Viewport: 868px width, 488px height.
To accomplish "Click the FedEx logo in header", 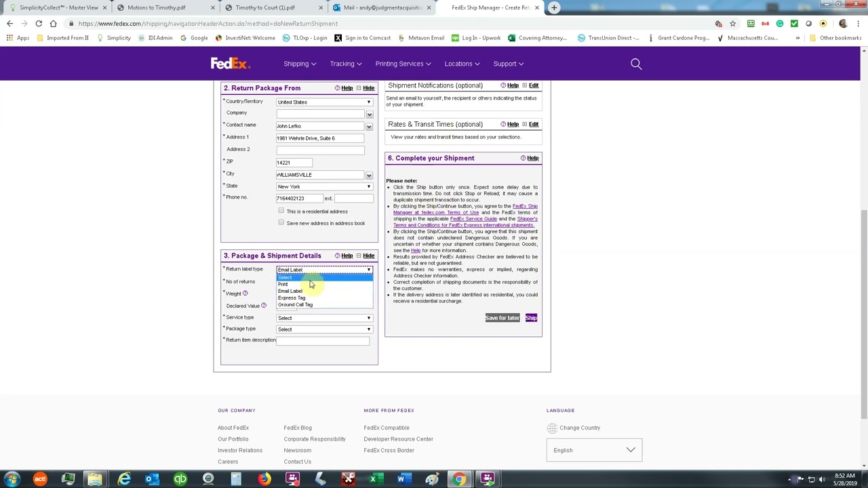I will [231, 64].
